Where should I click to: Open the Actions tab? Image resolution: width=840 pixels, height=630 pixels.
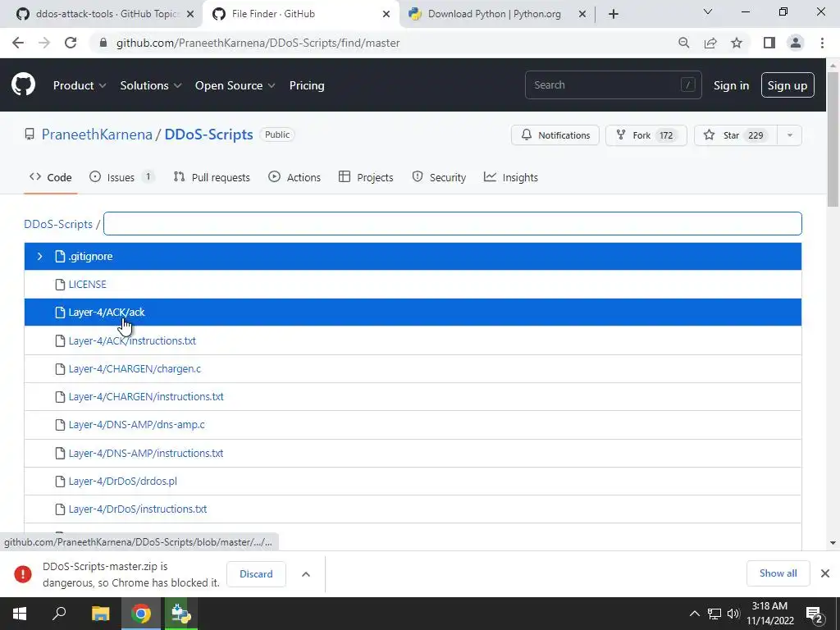point(294,177)
